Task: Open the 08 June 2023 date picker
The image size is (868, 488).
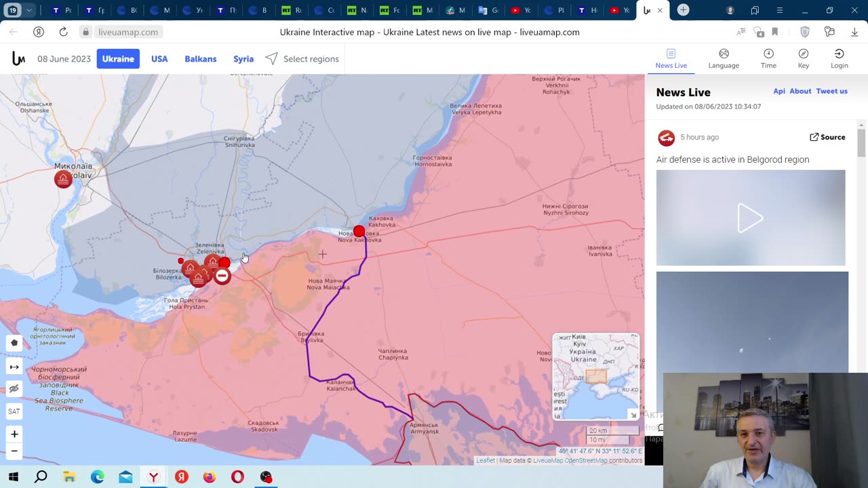Action: tap(64, 59)
